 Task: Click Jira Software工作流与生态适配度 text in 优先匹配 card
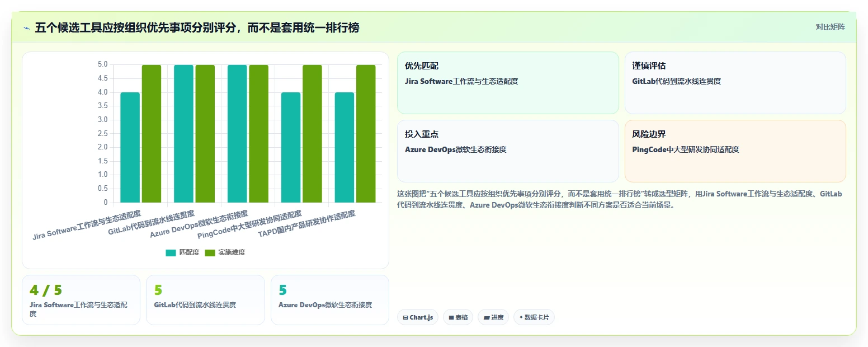(461, 81)
